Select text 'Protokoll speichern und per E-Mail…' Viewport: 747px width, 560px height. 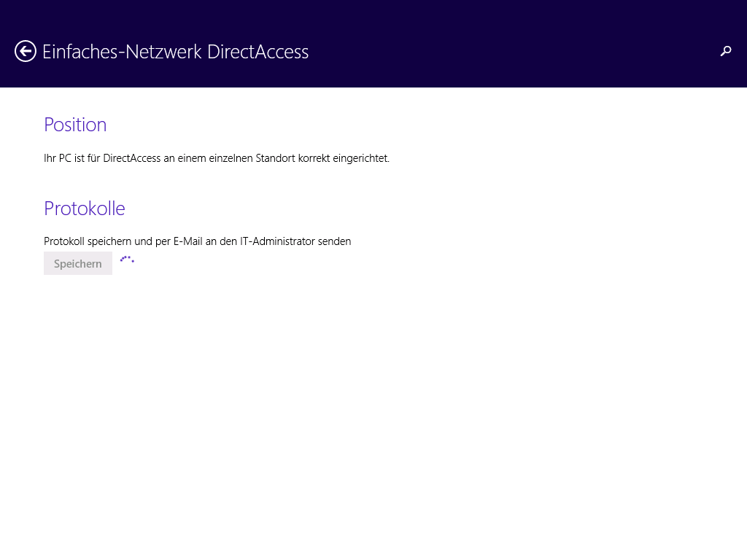point(197,241)
